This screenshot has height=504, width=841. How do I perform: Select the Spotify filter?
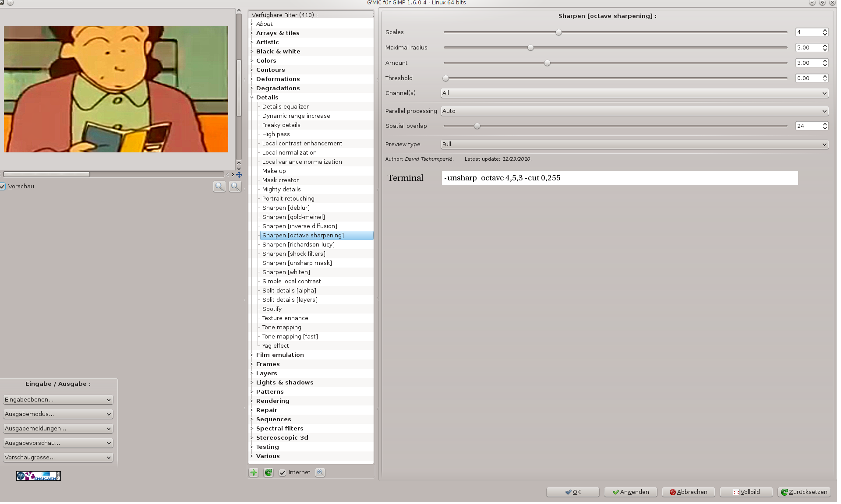[272, 309]
